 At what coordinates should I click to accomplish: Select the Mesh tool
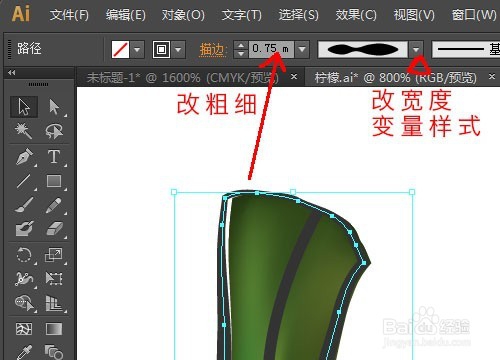click(x=24, y=329)
